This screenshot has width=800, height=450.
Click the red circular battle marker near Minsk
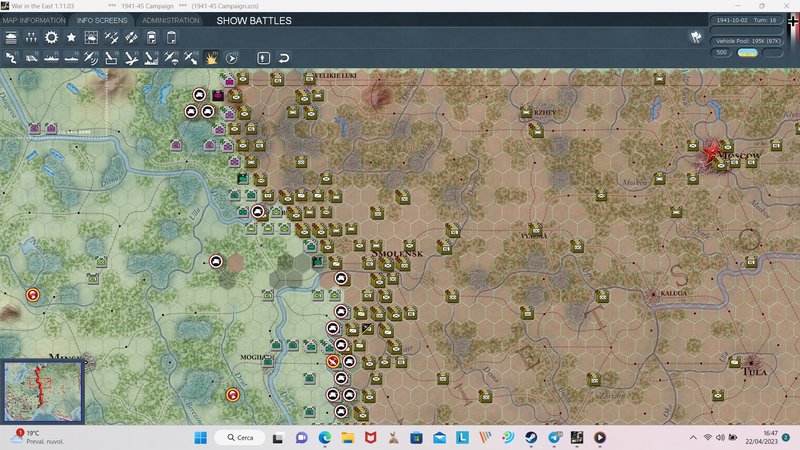point(33,294)
